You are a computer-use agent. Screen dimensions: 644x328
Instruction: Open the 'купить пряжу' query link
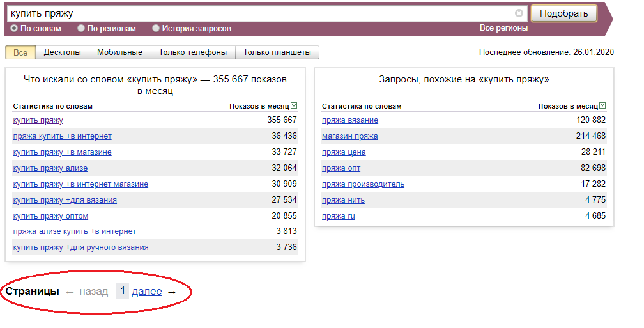pos(38,120)
